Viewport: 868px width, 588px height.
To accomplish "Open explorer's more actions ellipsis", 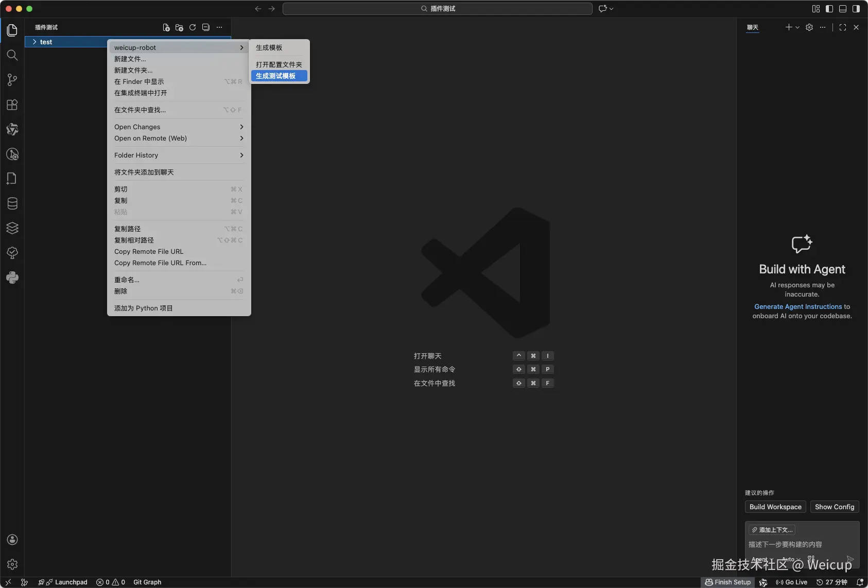I will tap(219, 27).
